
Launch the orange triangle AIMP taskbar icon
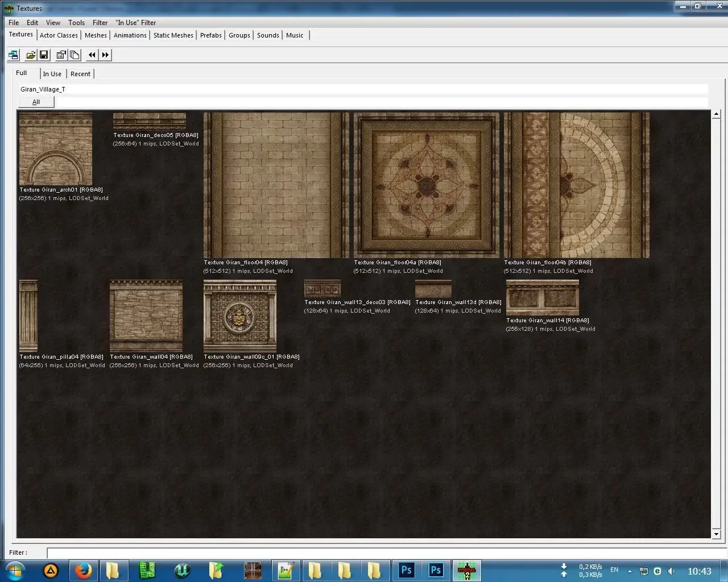coord(51,571)
